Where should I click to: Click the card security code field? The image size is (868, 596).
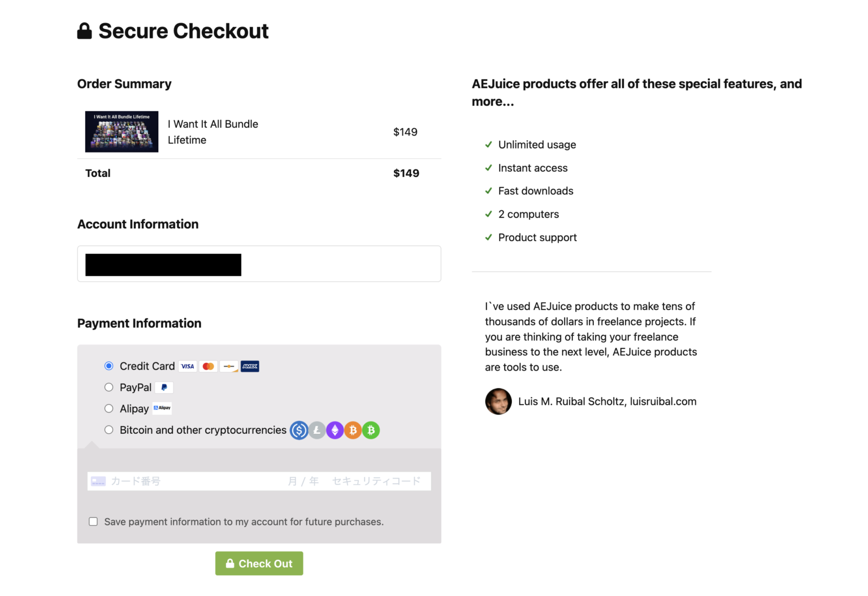click(x=376, y=481)
